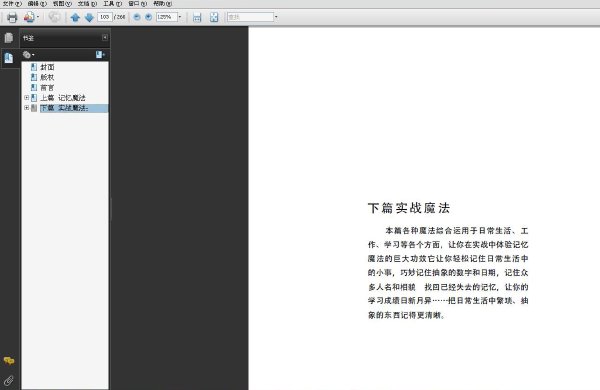Image resolution: width=600 pixels, height=390 pixels.
Task: Click the new bookmark icon
Action: [100, 55]
